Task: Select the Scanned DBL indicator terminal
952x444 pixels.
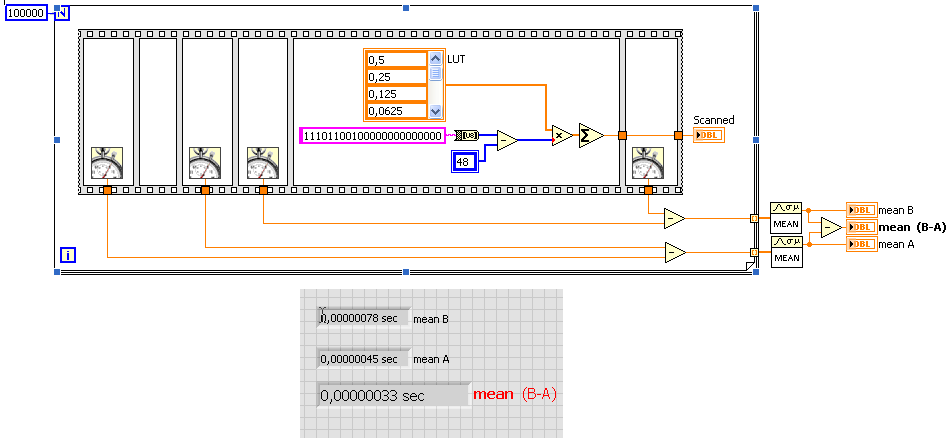Action: tap(709, 135)
